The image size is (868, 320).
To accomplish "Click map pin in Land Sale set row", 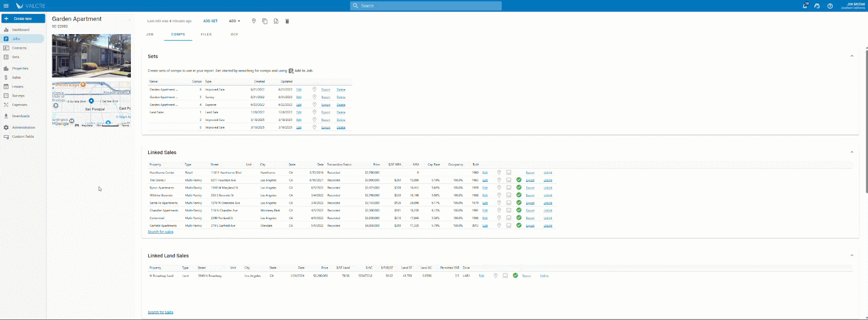I will [314, 112].
